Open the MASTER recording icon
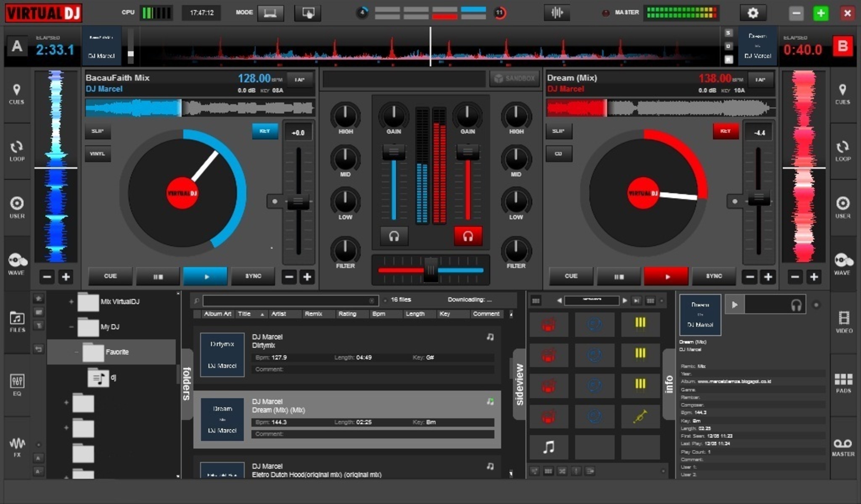Screen dimensions: 861x504 pyautogui.click(x=843, y=447)
